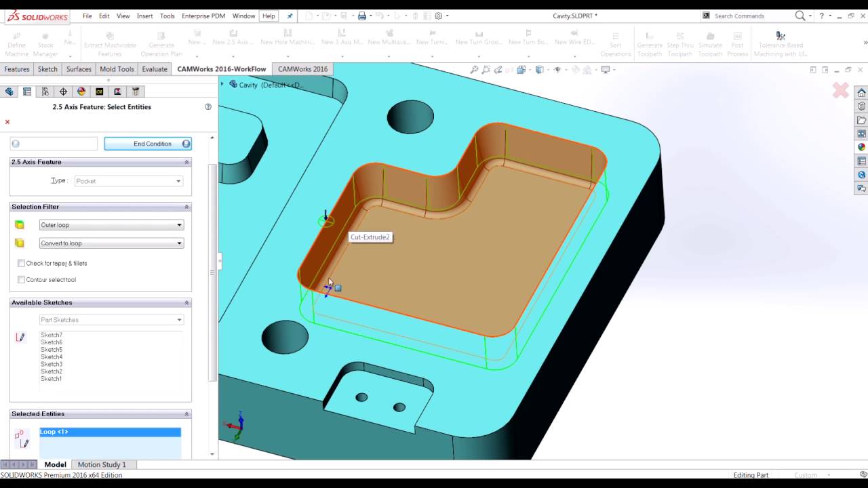Select Loop <1> in Selected Entities
This screenshot has width=868, height=488.
110,432
